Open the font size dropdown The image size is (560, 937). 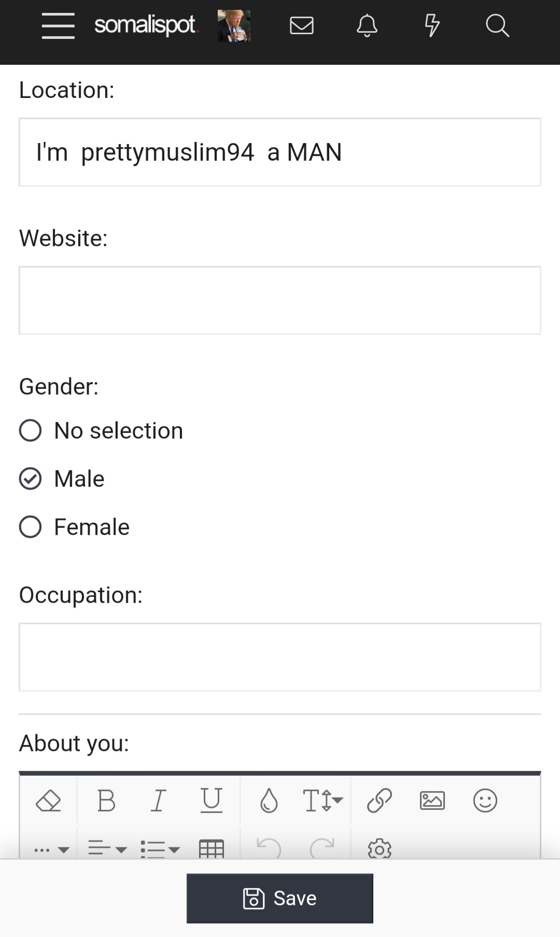[323, 800]
